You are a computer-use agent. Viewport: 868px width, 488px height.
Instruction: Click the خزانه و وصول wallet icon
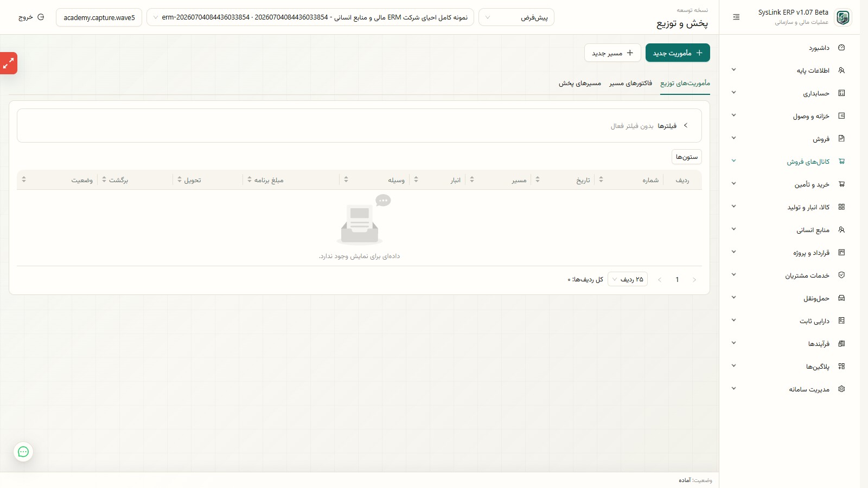coord(841,116)
